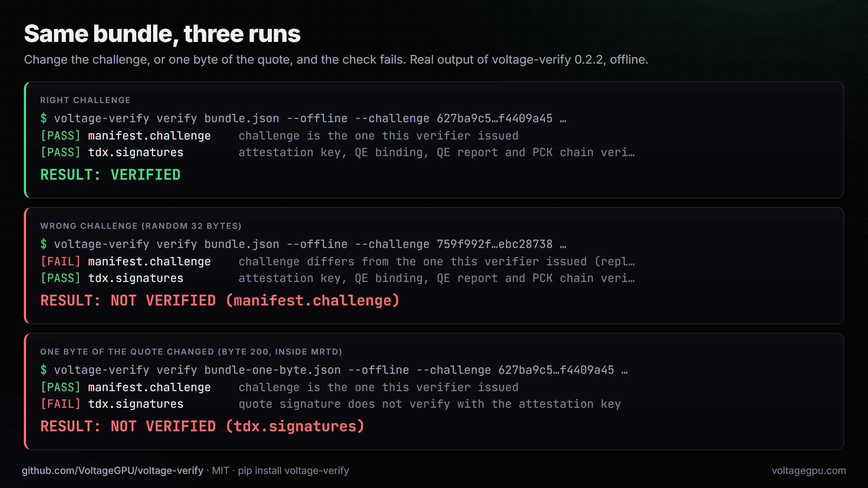Image resolution: width=868 pixels, height=488 pixels.
Task: Click 'challenge is the one this verifier issued' in first card
Action: [x=378, y=136]
